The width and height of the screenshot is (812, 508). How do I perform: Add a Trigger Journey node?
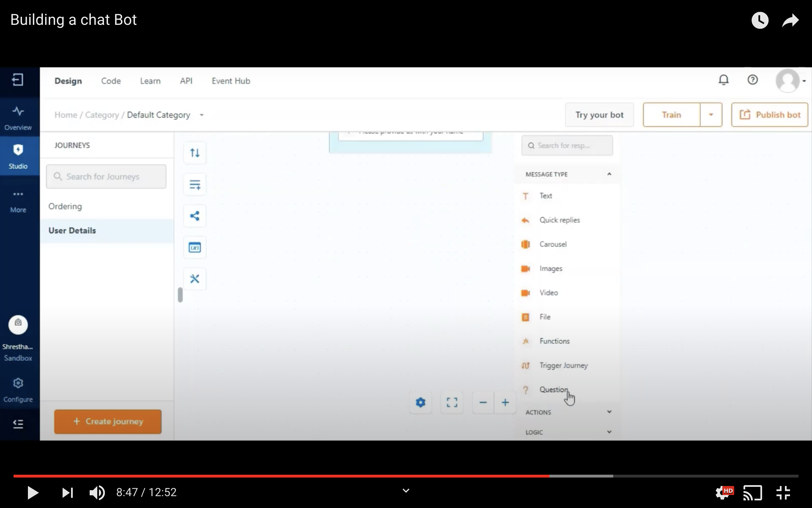pos(567,365)
